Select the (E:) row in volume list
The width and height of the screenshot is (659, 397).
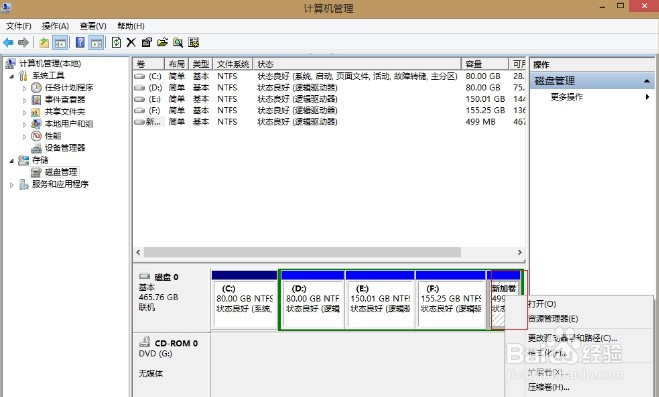pyautogui.click(x=329, y=99)
